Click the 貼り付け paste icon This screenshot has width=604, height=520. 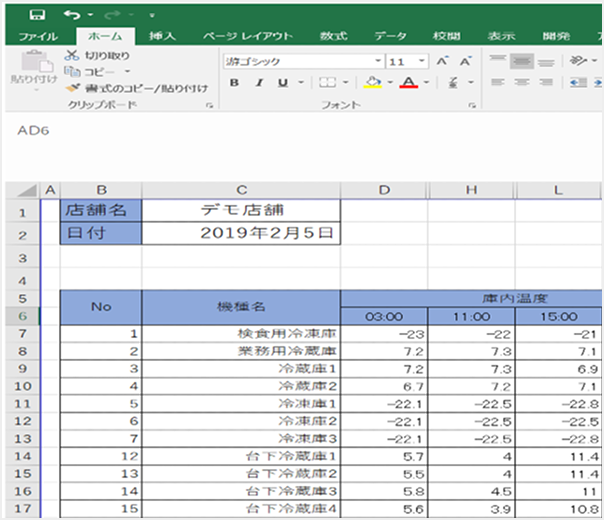[37, 61]
